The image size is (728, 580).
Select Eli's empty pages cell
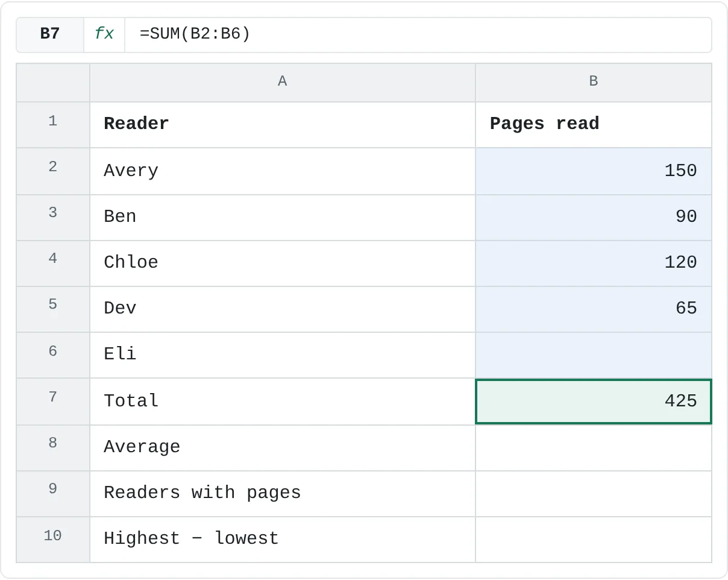click(x=593, y=355)
